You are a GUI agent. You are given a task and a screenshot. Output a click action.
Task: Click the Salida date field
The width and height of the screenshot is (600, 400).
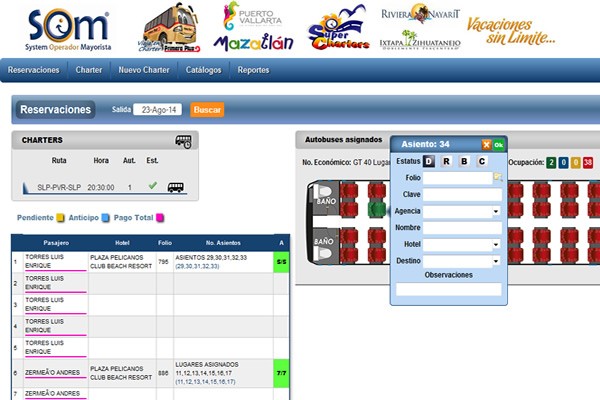(x=160, y=109)
